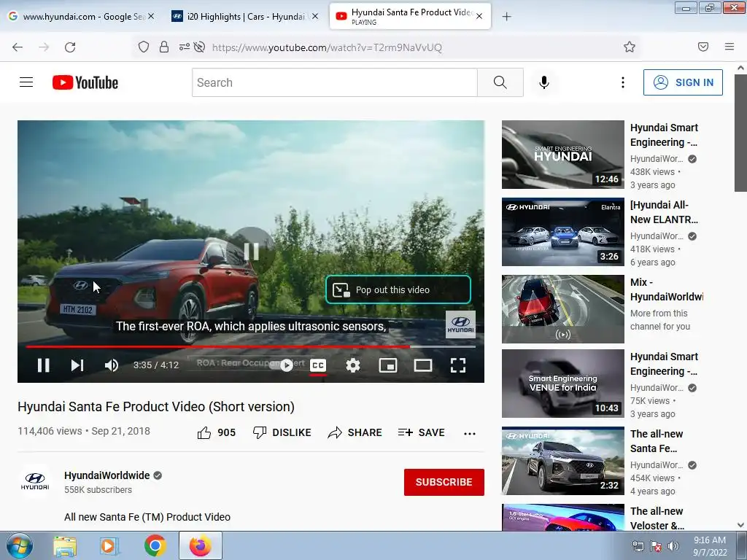SAVE video to a playlist
The image size is (747, 560).
pyautogui.click(x=422, y=432)
